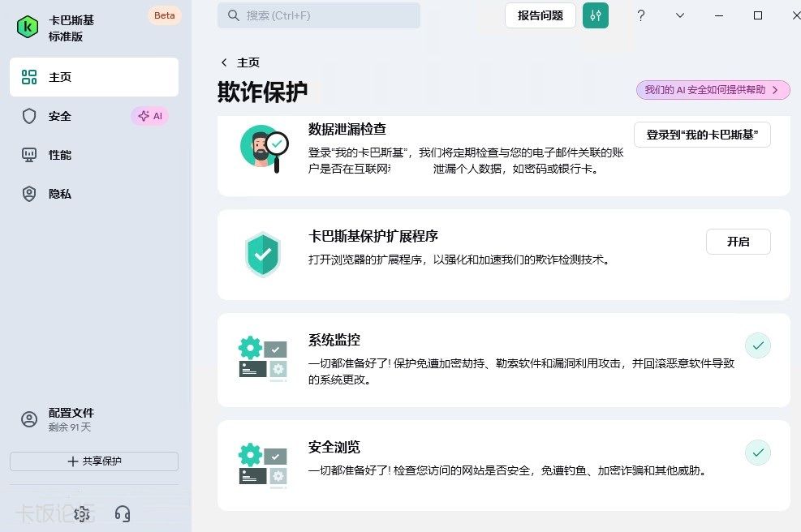Viewport: 801px width, 532px height.
Task: Open the 隐私 sidebar section
Action: coord(94,194)
